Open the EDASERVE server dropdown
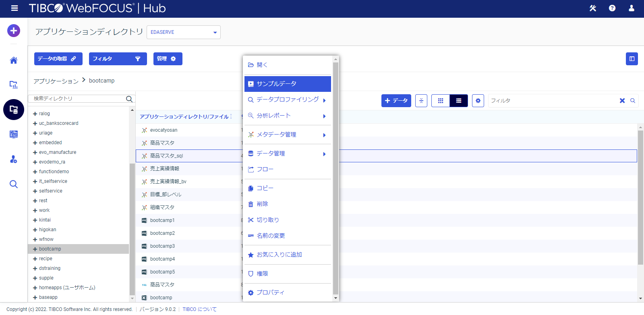 click(x=184, y=32)
